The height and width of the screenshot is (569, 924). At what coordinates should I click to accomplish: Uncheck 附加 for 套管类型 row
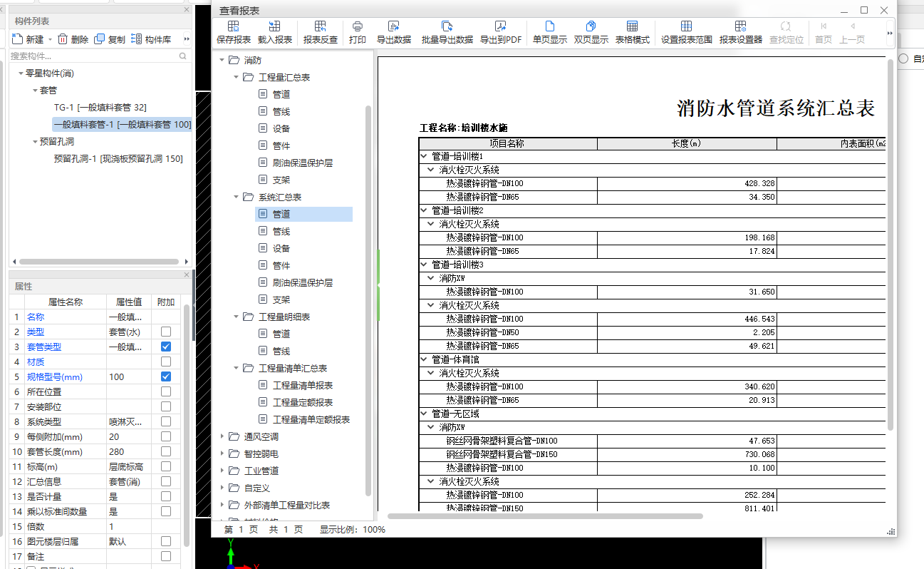coord(166,347)
